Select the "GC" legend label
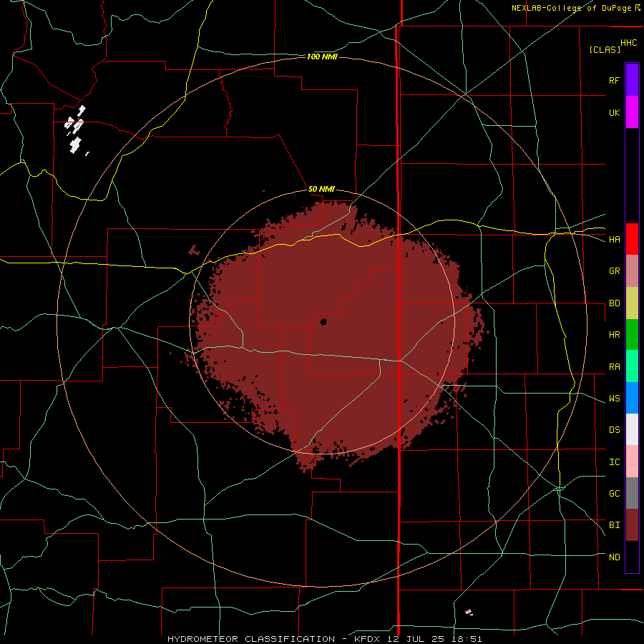Image resolution: width=644 pixels, height=644 pixels. [614, 494]
